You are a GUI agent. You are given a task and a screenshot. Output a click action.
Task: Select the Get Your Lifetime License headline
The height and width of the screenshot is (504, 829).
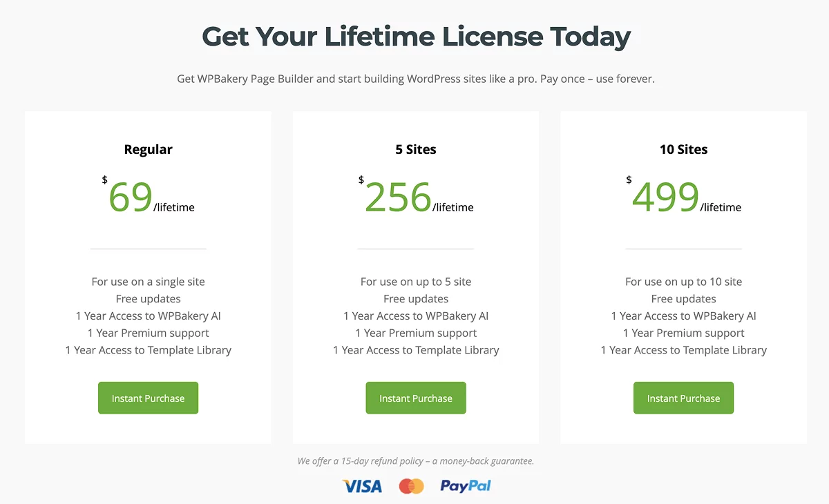coord(415,37)
